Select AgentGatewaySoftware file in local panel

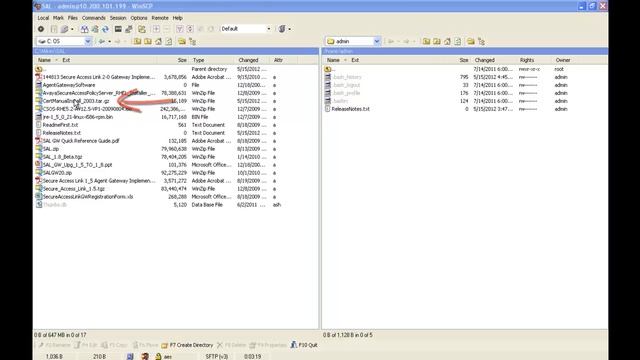click(x=69, y=85)
